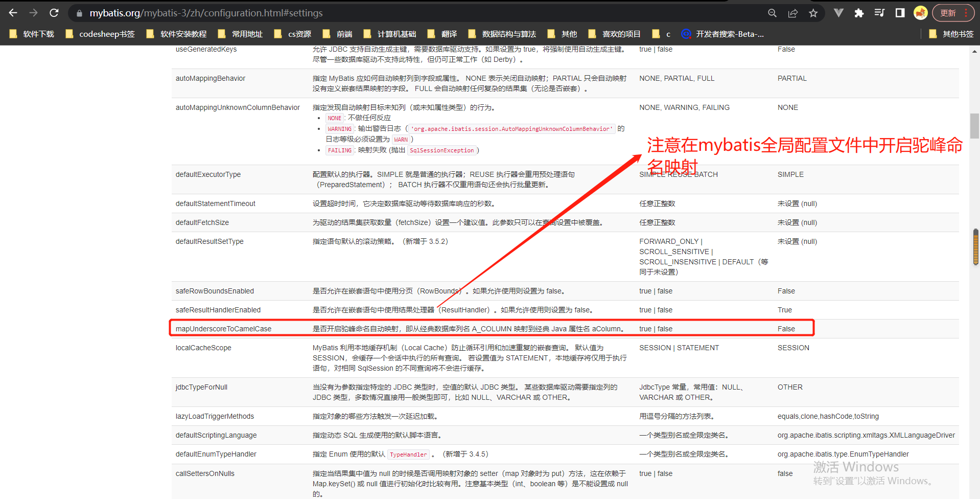Select the useGeneratedKeys setting name
Viewport: 980px width, 499px height.
tap(206, 49)
